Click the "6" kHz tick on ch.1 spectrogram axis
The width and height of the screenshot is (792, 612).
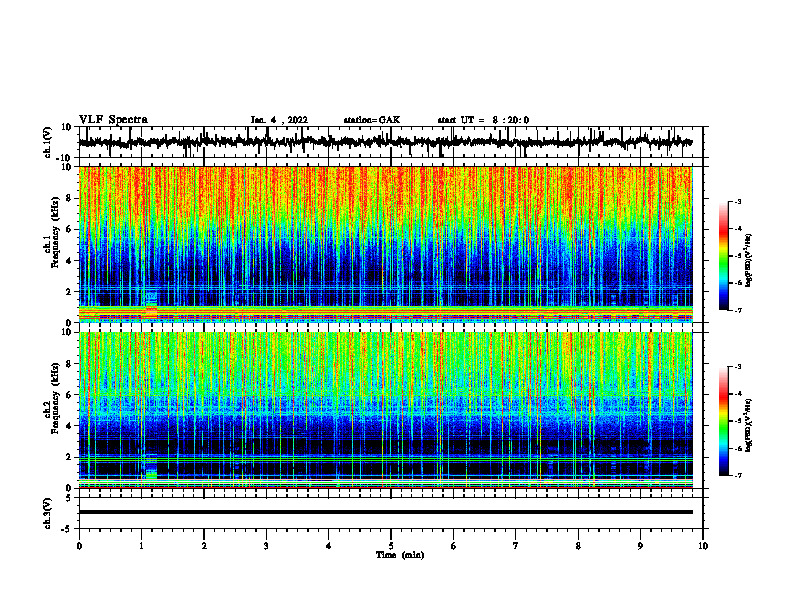69,229
